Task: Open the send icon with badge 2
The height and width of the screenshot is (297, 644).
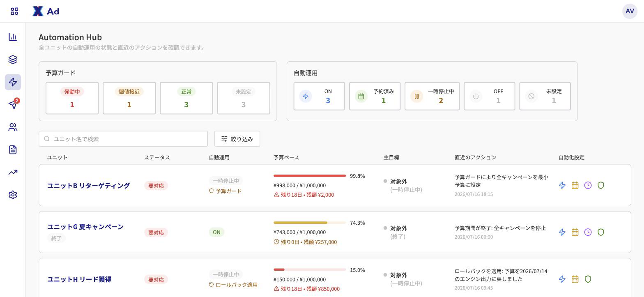Action: click(13, 104)
